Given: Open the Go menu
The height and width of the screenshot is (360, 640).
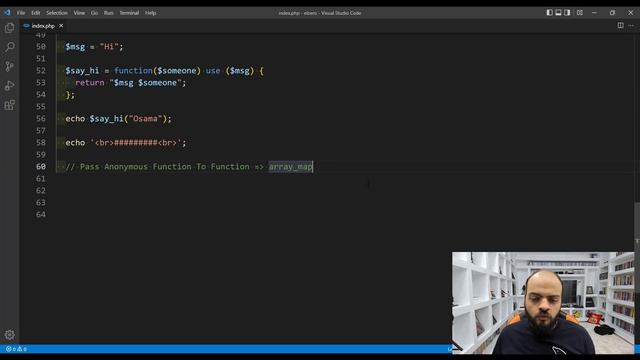Looking at the screenshot, I should 94,13.
